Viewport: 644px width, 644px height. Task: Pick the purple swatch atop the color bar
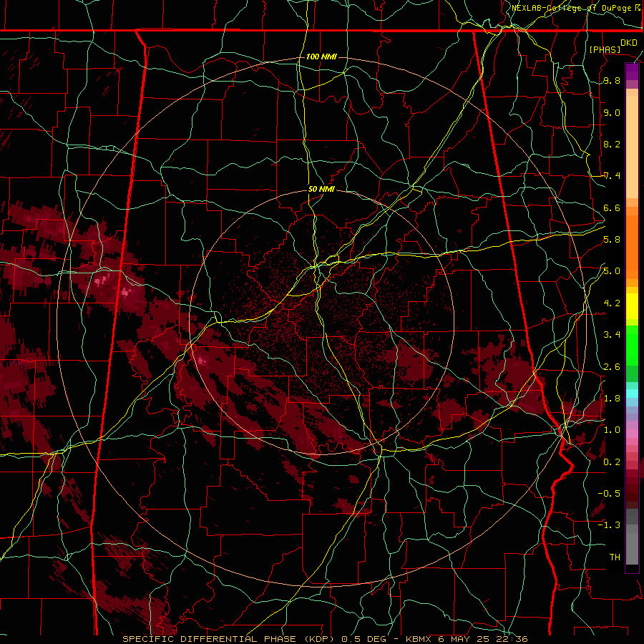click(x=632, y=72)
